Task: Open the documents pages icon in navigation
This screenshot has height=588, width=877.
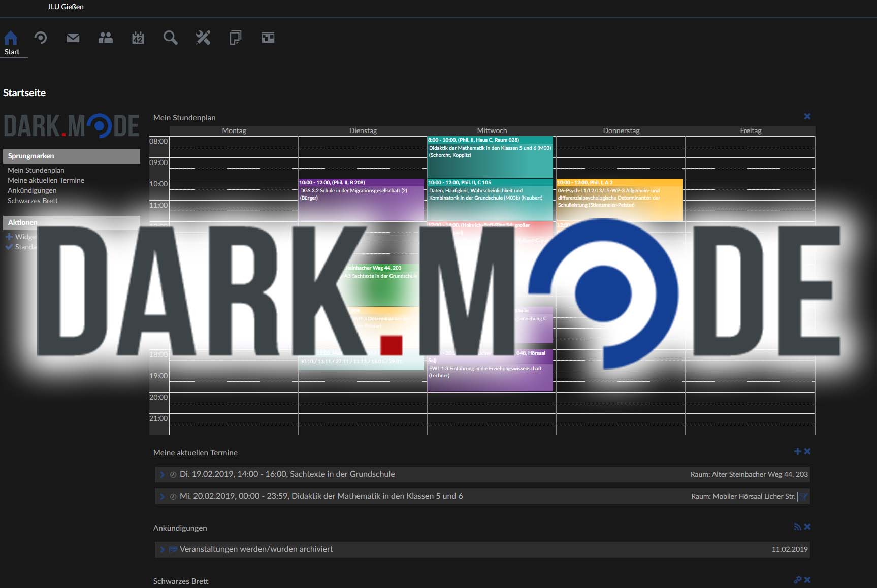Action: click(236, 38)
